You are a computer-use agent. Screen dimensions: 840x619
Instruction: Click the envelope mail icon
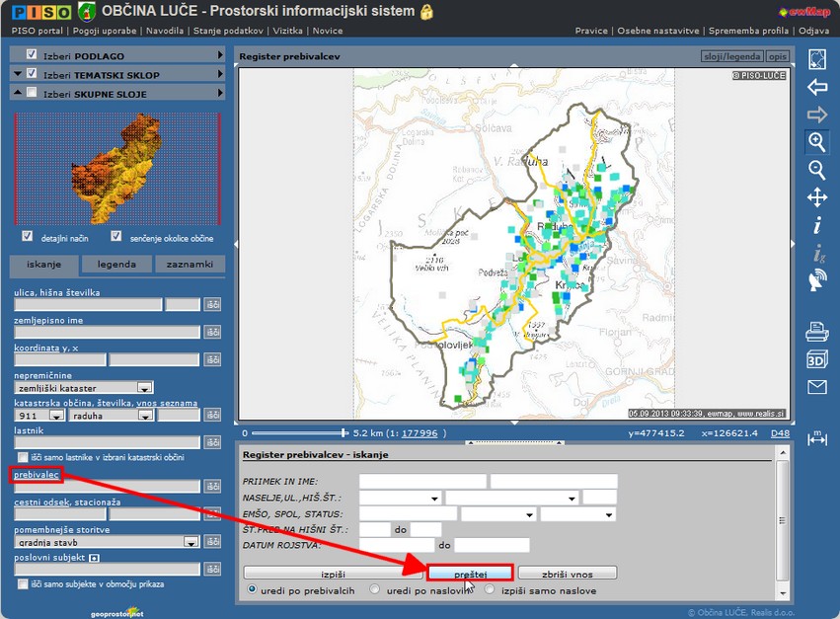click(817, 386)
